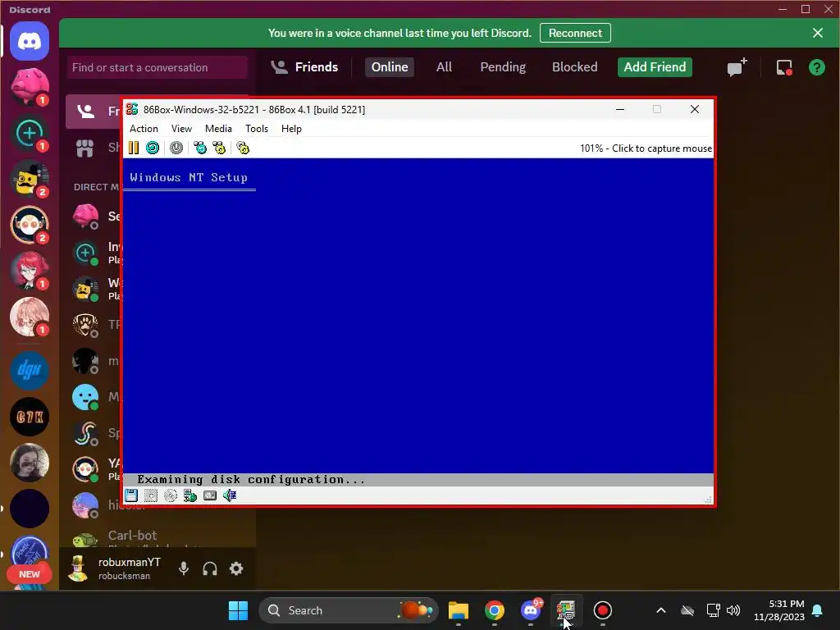
Task: Click the hard disk status bar icon
Action: pyautogui.click(x=210, y=495)
